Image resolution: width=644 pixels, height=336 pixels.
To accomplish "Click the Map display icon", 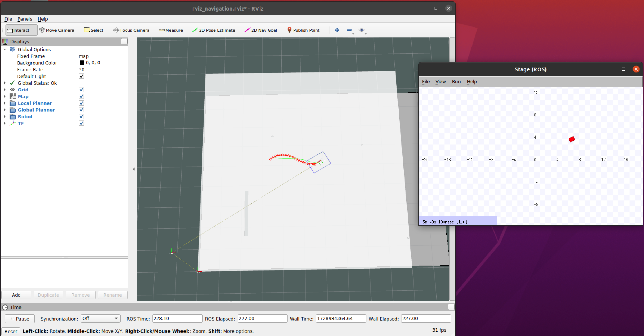I will click(12, 96).
